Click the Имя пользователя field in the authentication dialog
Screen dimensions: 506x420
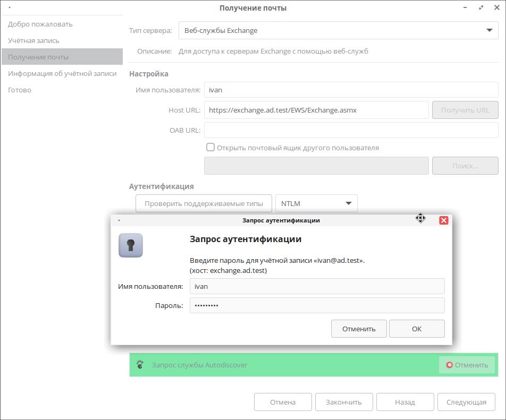tap(317, 286)
